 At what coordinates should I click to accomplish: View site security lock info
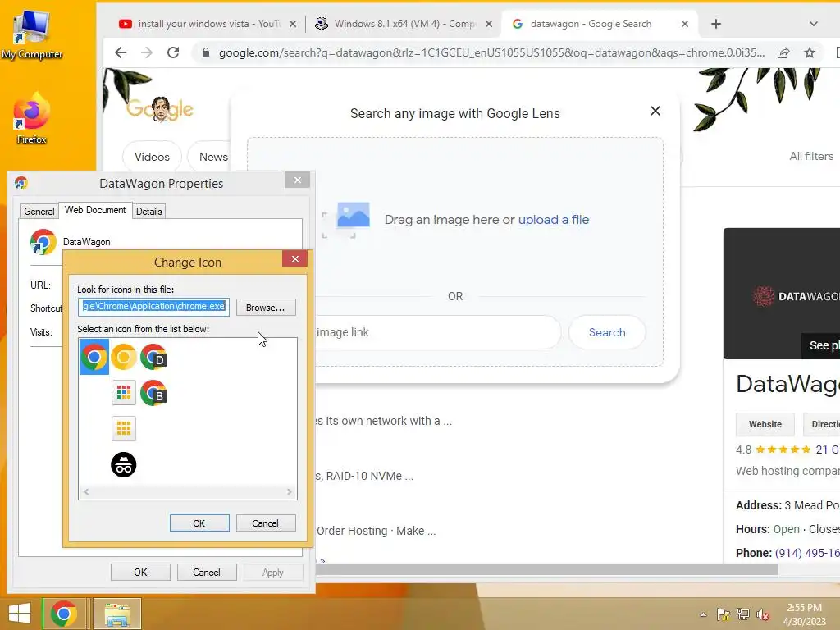(x=205, y=52)
